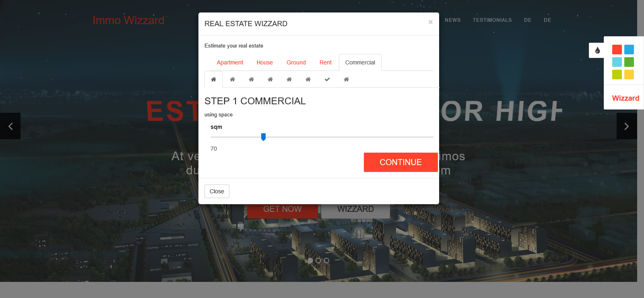Dismiss the dialog with the X button
Screen dimensions: 644x298
coord(430,22)
